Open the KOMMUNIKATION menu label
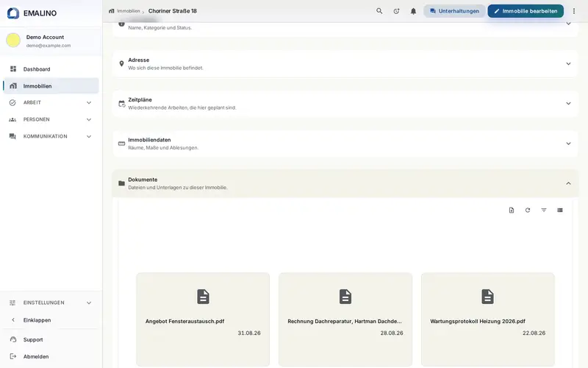The image size is (588, 368). [x=46, y=136]
